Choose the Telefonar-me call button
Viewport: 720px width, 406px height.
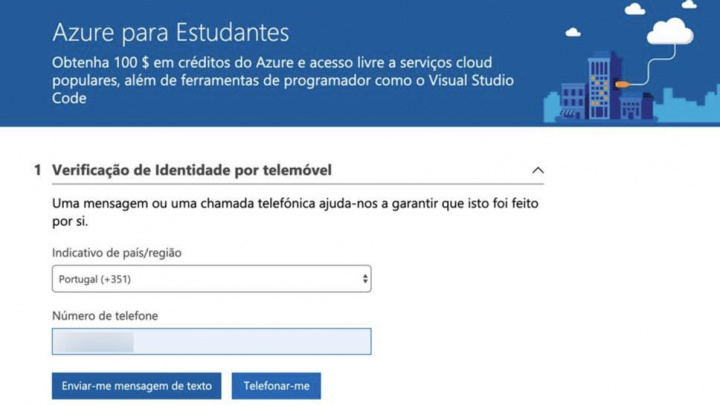click(x=276, y=386)
